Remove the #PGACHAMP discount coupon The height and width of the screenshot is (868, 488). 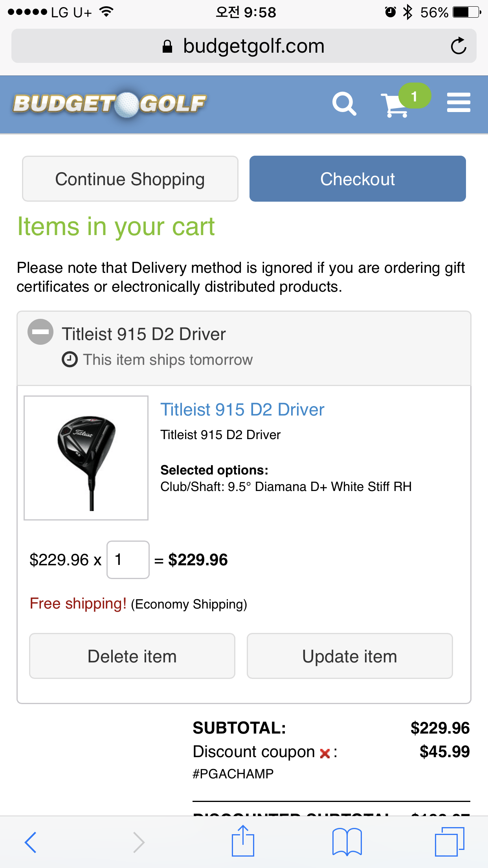325,753
